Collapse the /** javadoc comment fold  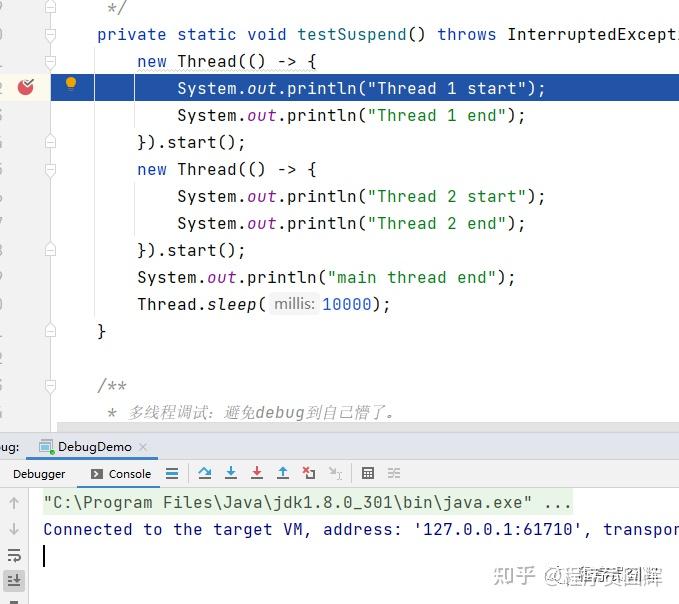[50, 385]
